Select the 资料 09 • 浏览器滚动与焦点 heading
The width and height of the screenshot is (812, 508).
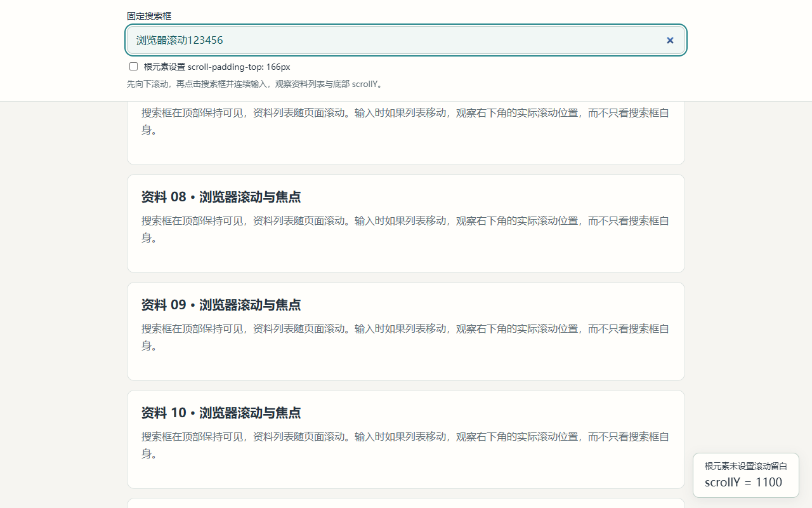[x=221, y=305]
